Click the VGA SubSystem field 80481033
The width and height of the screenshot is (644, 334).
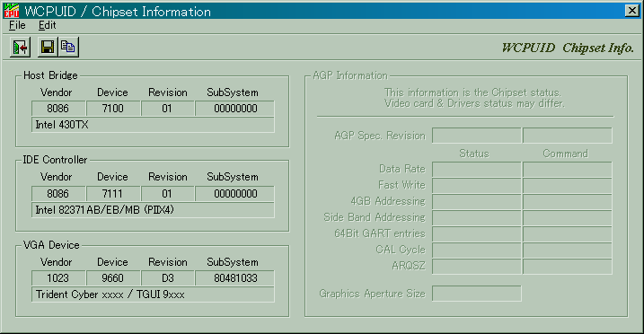[x=235, y=278]
